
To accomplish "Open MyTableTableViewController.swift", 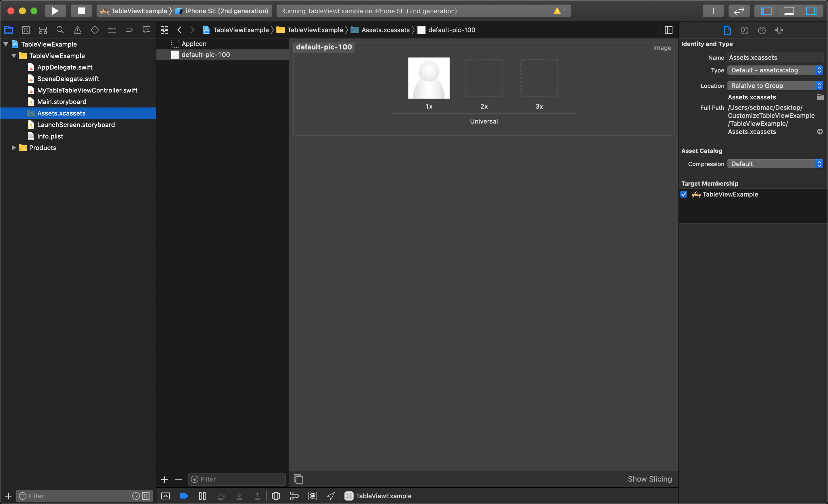I will (87, 90).
